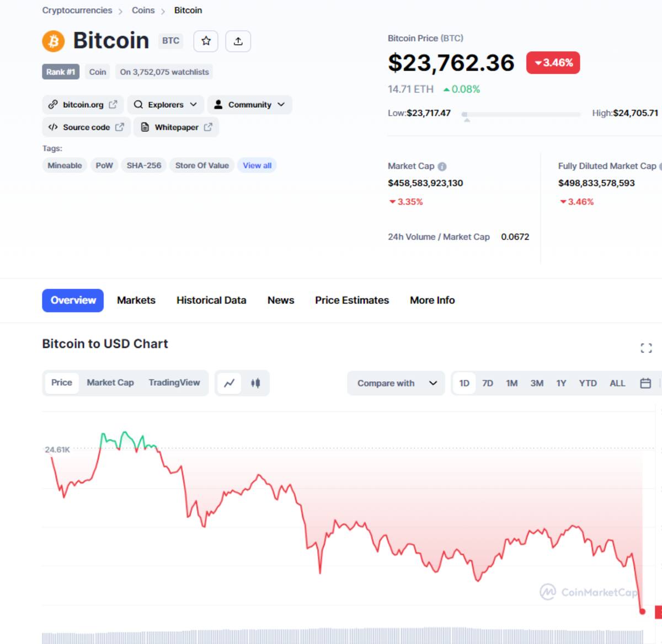Open the Markets tab

(136, 300)
